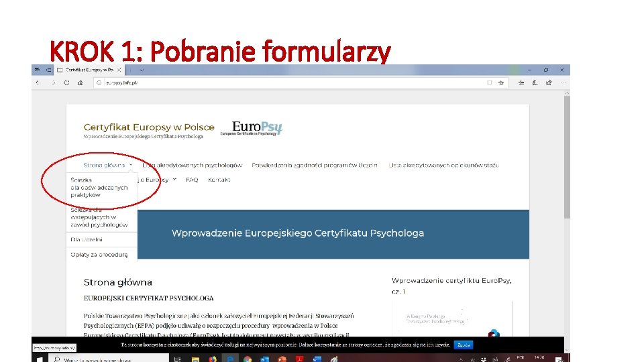644x362 pixels.
Task: Select Ścieżka dla wstępujących w zawód psychologów
Action: pyautogui.click(x=101, y=217)
